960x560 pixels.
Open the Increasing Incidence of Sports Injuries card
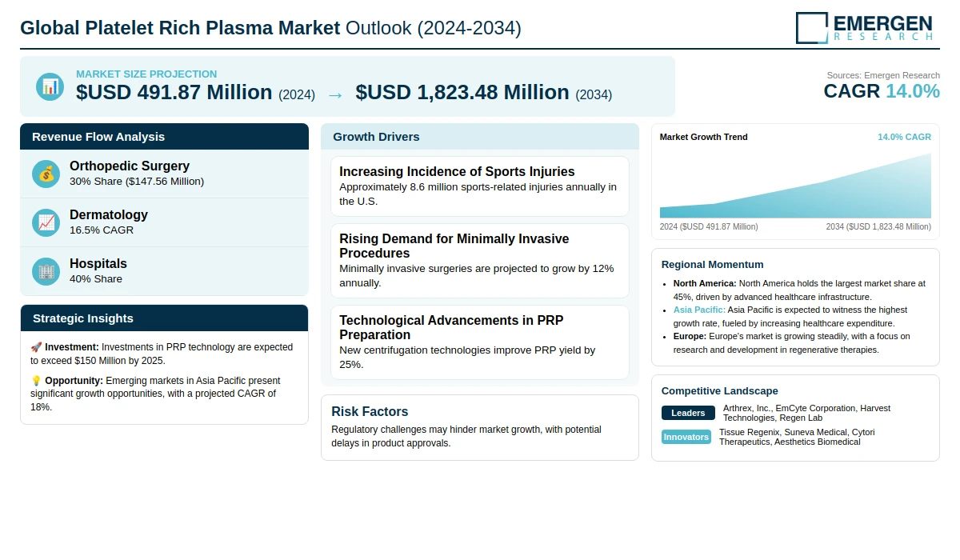(x=480, y=186)
